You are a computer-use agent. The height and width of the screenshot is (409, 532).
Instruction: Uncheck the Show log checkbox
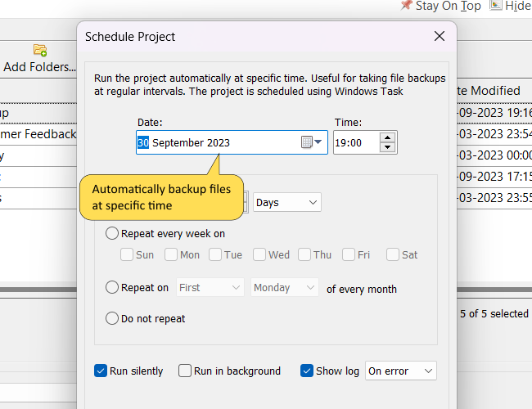tap(307, 371)
